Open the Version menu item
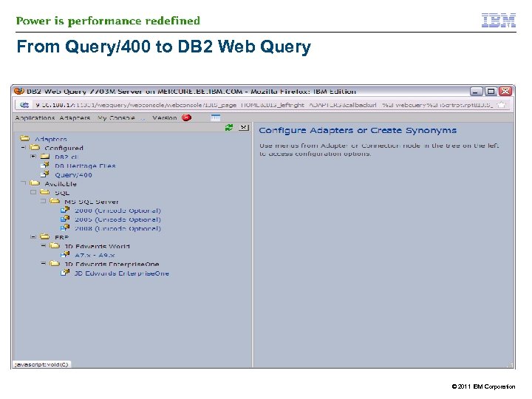The height and width of the screenshot is (399, 532). 165,118
